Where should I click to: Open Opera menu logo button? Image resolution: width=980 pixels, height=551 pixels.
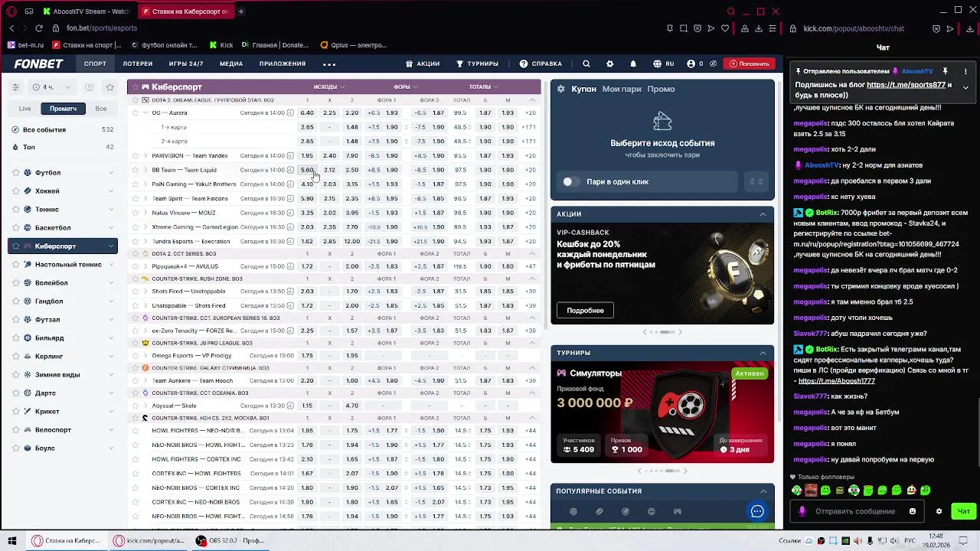pyautogui.click(x=11, y=11)
